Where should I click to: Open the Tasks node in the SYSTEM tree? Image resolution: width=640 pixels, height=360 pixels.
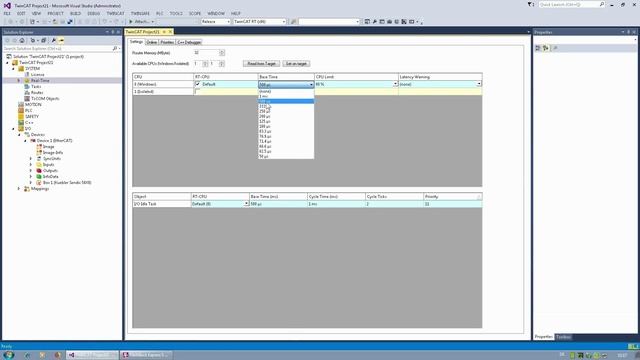(x=36, y=87)
